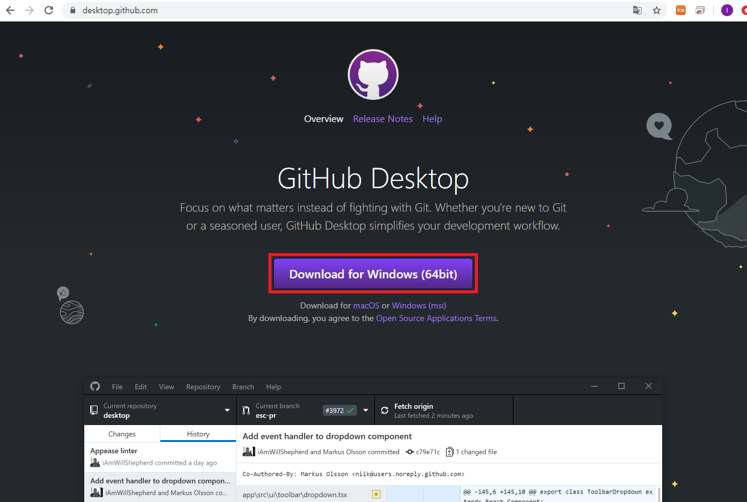747x502 pixels.
Task: Open the Open Source Applications Terms link
Action: [x=436, y=318]
